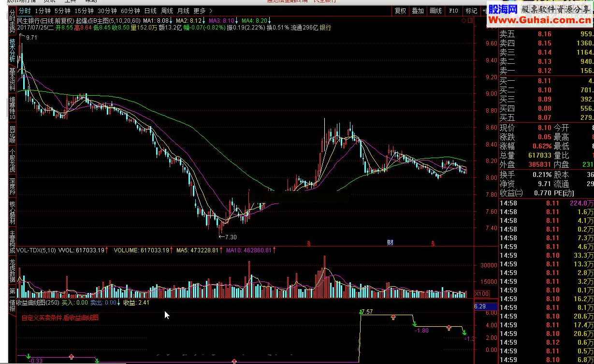Select the 30分钟 period tab
Image resolution: width=594 pixels, height=364 pixels.
point(107,11)
